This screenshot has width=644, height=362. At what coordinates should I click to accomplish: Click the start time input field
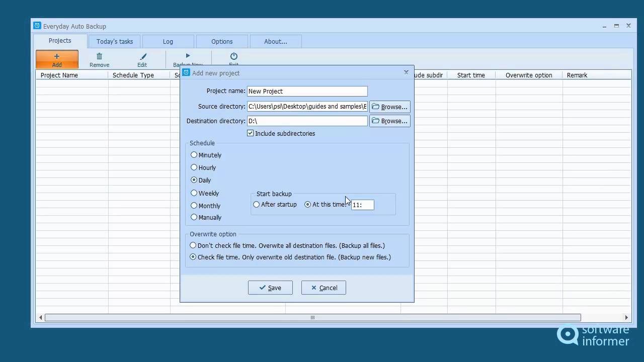tap(363, 205)
